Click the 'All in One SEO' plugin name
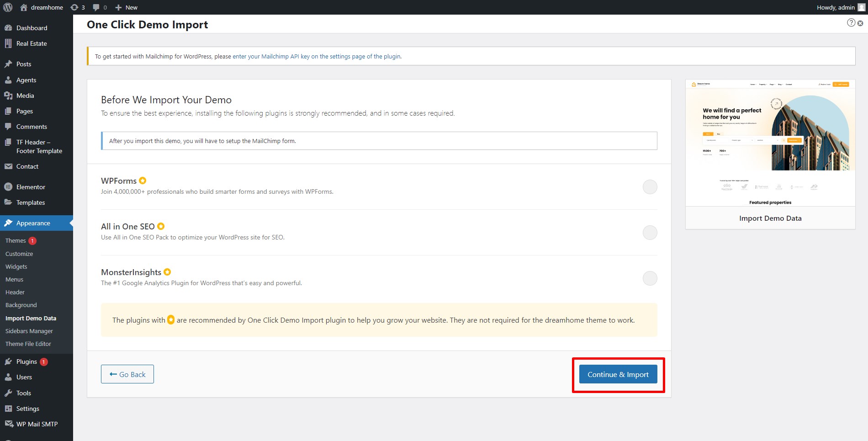 click(128, 227)
